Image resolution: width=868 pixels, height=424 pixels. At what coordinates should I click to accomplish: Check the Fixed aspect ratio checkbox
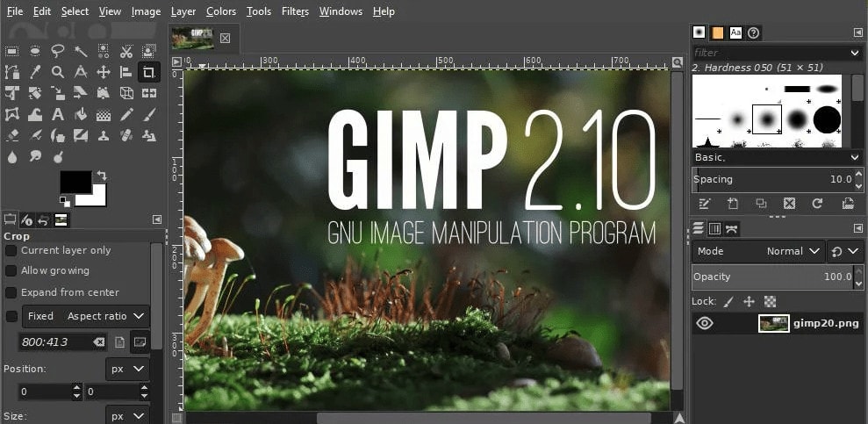11,317
